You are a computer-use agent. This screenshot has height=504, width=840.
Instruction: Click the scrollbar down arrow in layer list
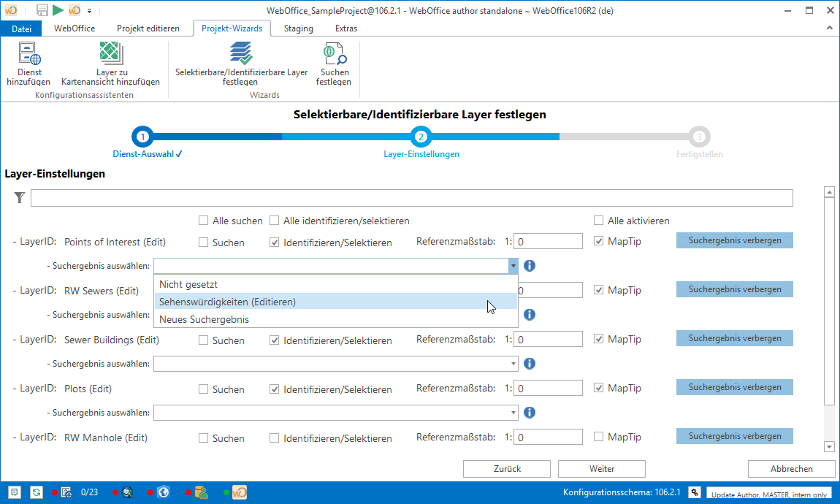828,446
